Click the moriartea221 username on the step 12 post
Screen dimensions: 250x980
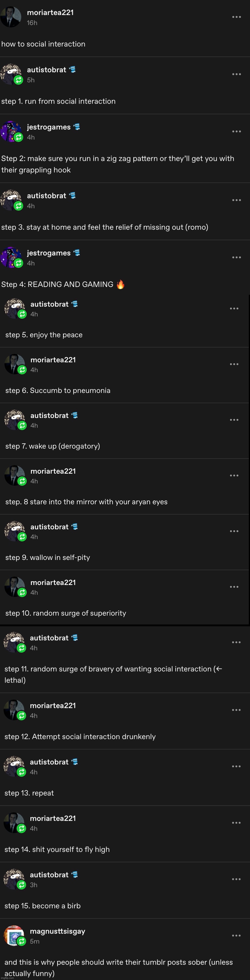[53, 706]
